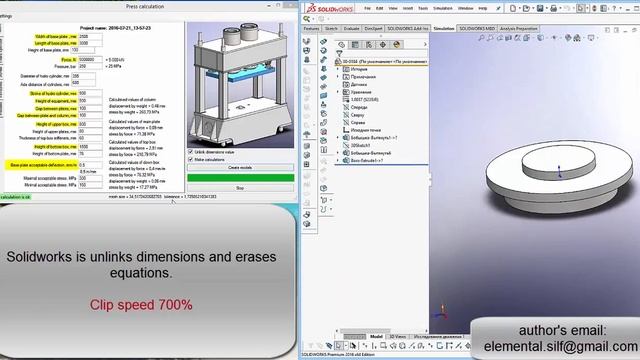
Task: Open the DisplayManager sphere tab icon
Action: pyautogui.click(x=397, y=44)
